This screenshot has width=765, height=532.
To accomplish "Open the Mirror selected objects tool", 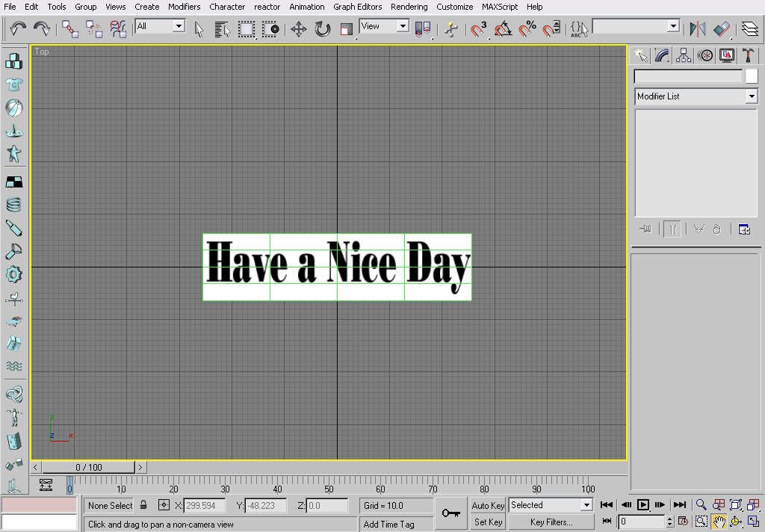I will [698, 29].
